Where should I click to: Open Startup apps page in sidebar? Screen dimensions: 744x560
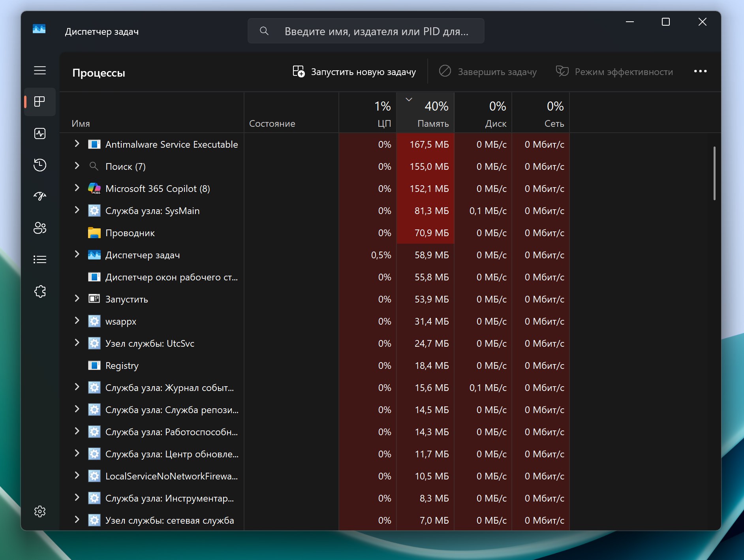(x=40, y=196)
